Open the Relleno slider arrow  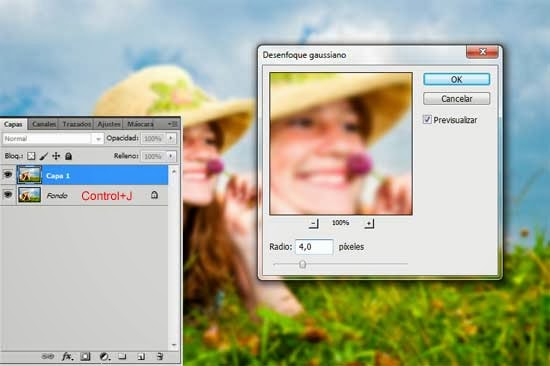(171, 156)
